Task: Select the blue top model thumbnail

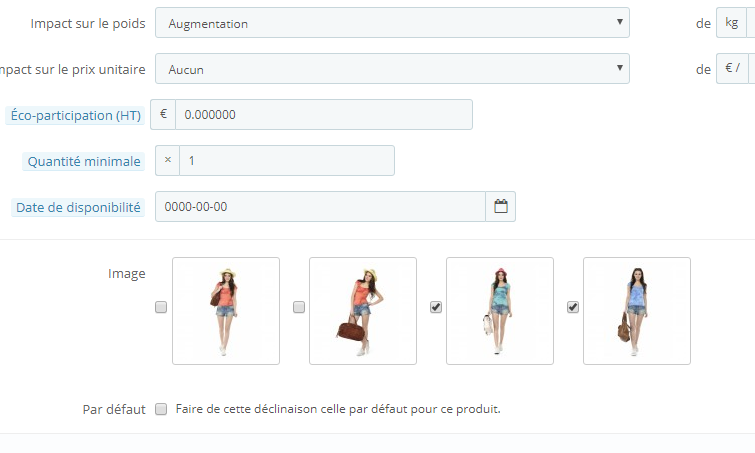Action: pyautogui.click(x=637, y=311)
